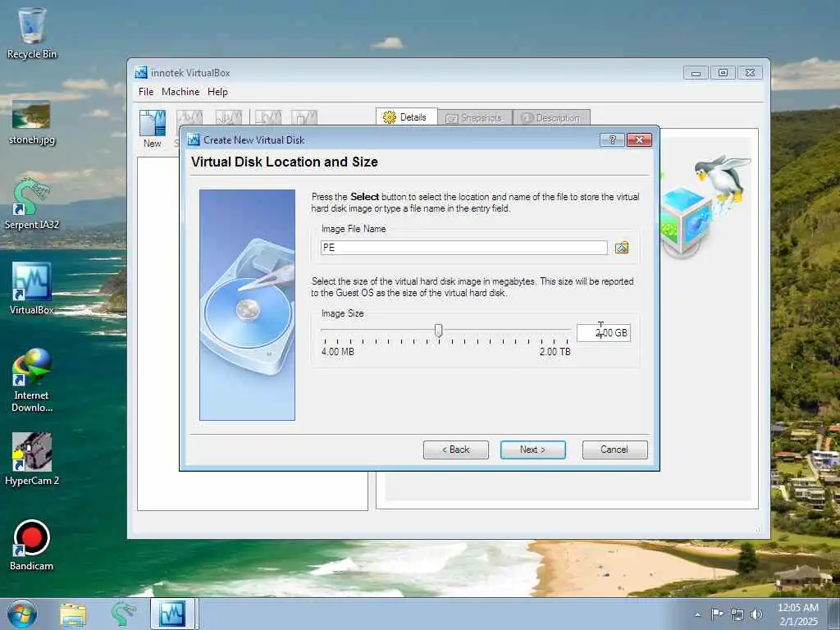Open the Machine menu in VirtualBox

(180, 92)
